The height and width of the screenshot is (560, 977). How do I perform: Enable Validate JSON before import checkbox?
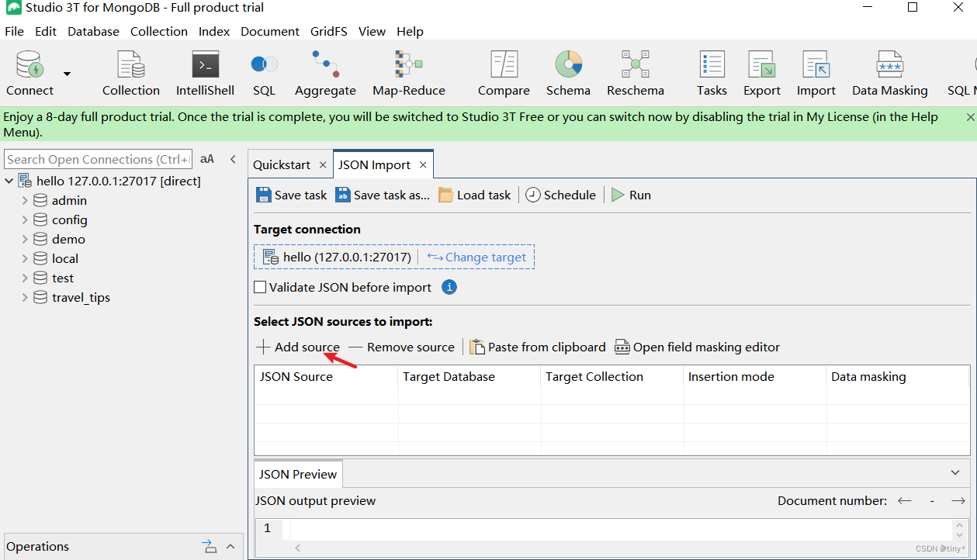[260, 287]
